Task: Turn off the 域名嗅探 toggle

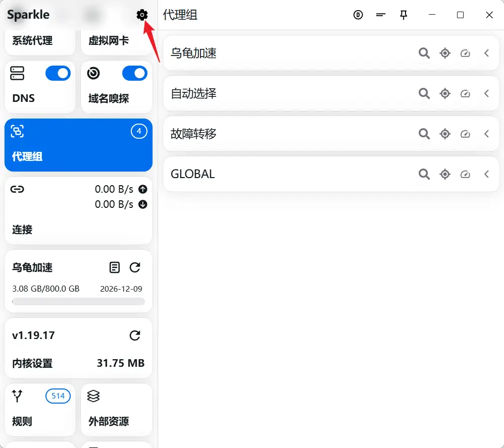Action: pos(134,73)
